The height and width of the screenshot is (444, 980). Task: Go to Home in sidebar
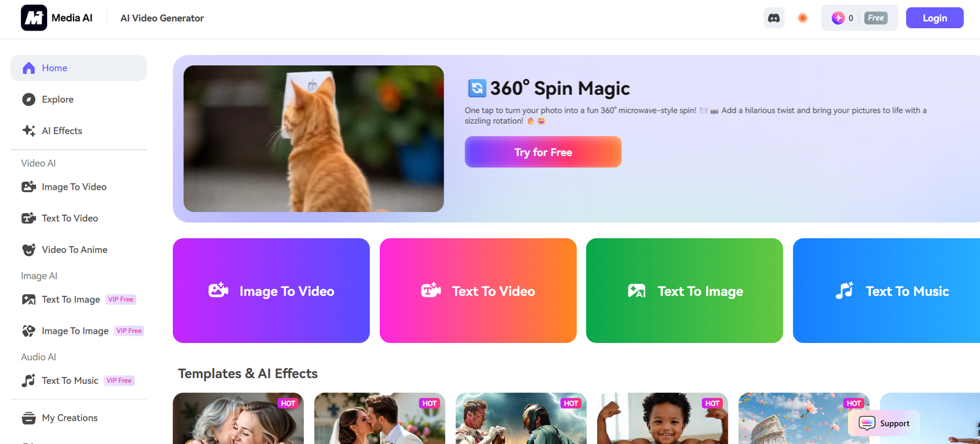point(78,68)
